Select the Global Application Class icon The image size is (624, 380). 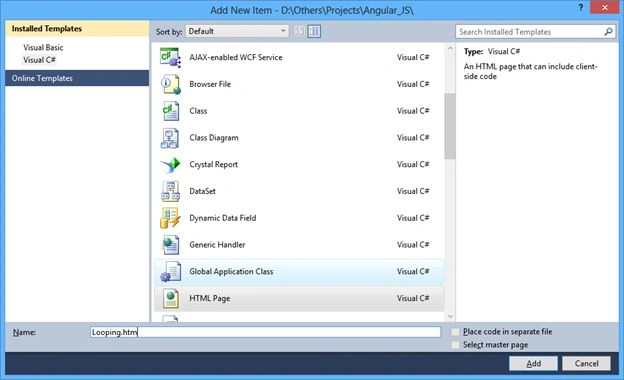(x=170, y=272)
